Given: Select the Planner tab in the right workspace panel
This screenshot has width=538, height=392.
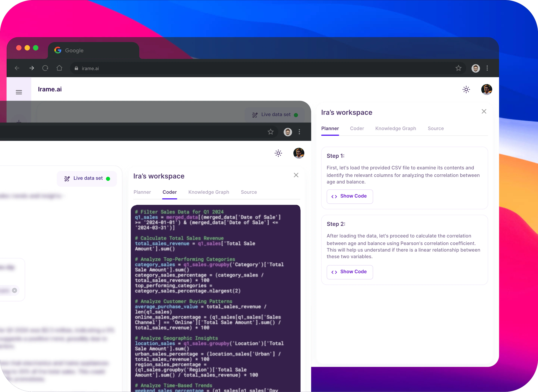Looking at the screenshot, I should pyautogui.click(x=330, y=128).
